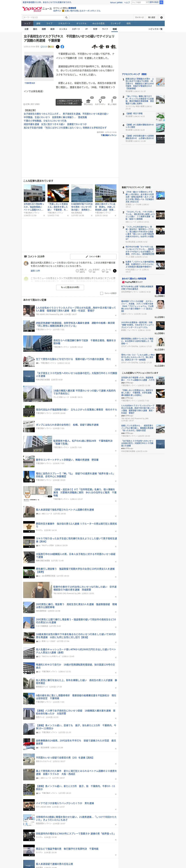The height and width of the screenshot is (868, 186).
Task: Click the Yahoo! JAPAN news logo
Action: point(37,9)
